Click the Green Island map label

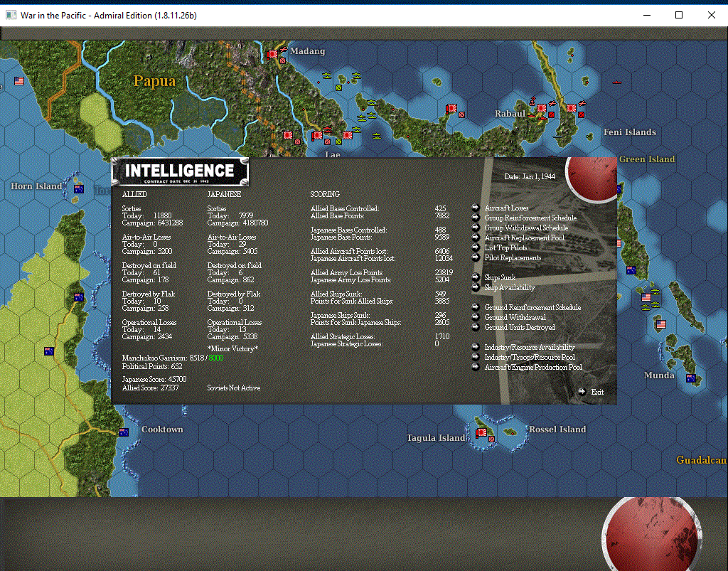click(x=647, y=159)
